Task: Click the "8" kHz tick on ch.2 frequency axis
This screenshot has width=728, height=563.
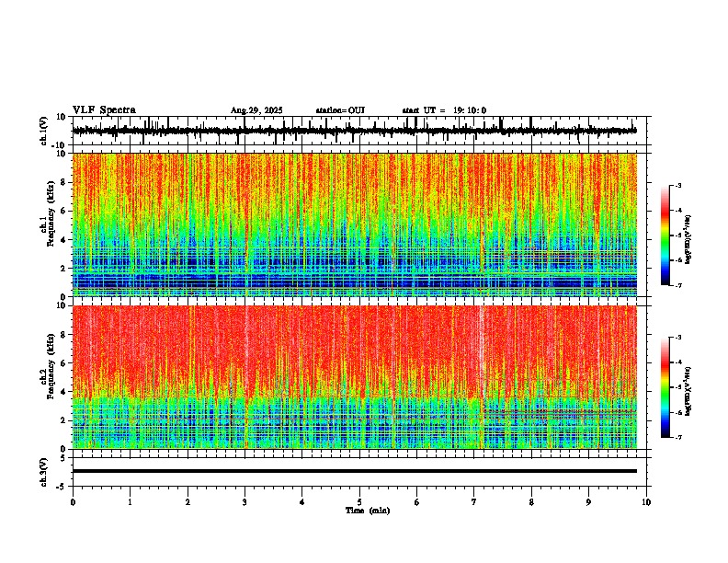Action: [64, 335]
